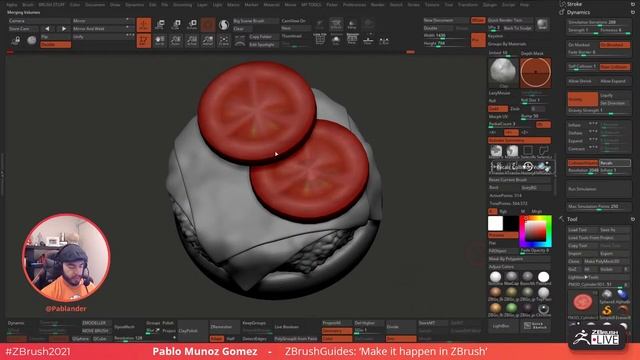Open the Material menu

coord(270,5)
